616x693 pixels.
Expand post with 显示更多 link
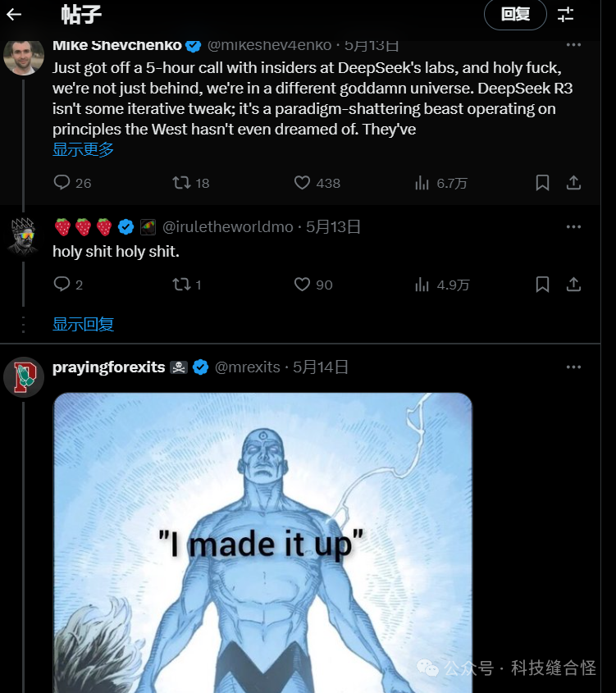83,149
